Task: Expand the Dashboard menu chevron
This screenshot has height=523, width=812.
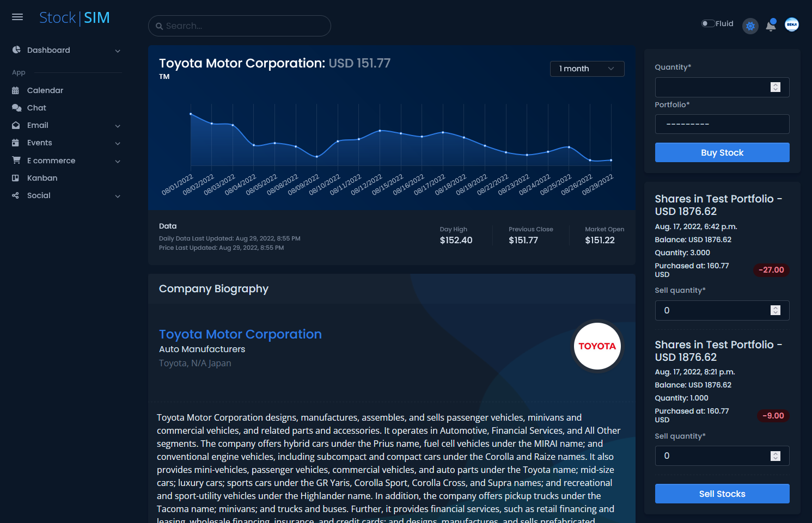Action: click(118, 51)
